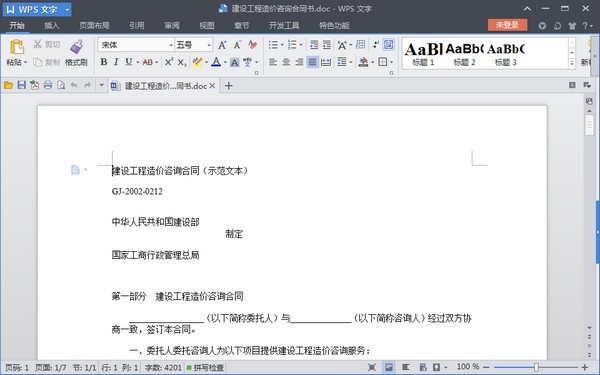Screen dimensions: 600x375
Task: Open the quick access toolbar dropdown arrow
Action: (101, 85)
